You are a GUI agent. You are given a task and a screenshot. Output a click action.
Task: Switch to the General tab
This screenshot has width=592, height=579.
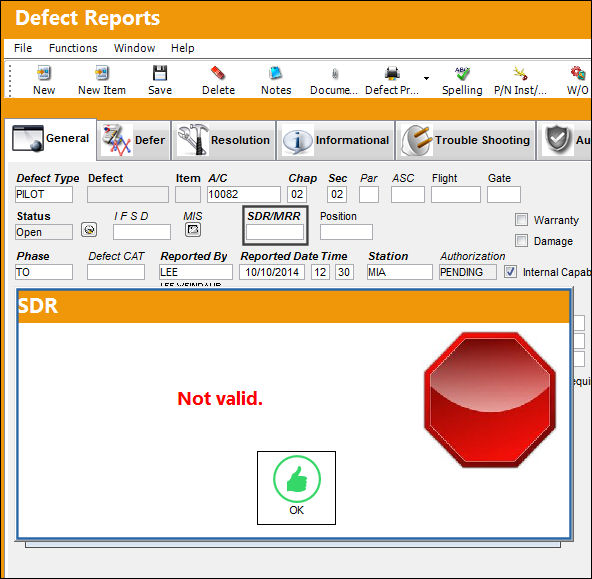(51, 139)
